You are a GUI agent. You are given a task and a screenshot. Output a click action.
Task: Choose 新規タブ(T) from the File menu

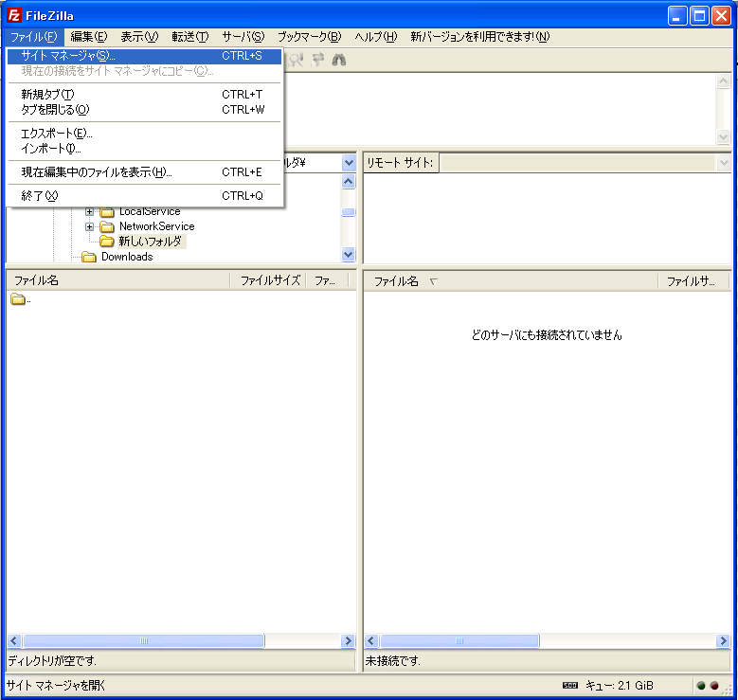145,94
